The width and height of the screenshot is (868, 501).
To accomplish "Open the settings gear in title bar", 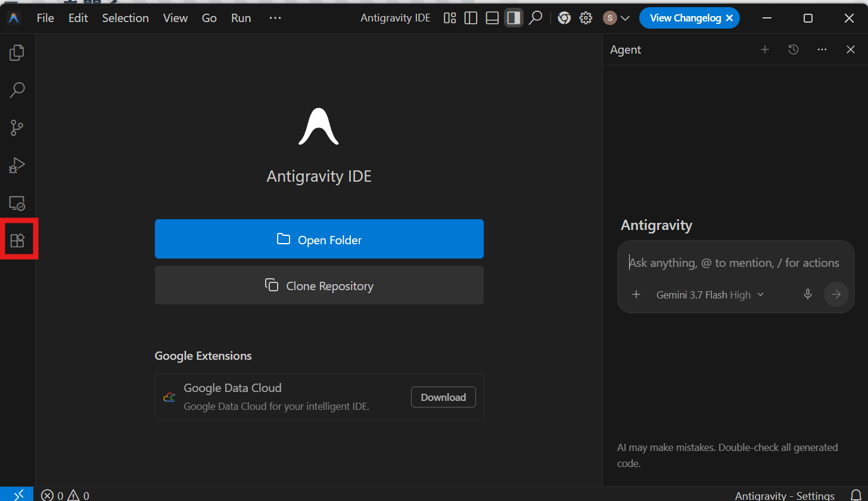I will click(x=586, y=18).
